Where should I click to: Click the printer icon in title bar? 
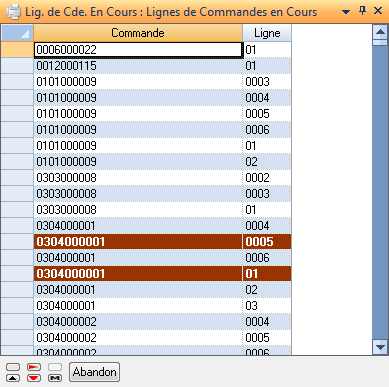coord(13,12)
